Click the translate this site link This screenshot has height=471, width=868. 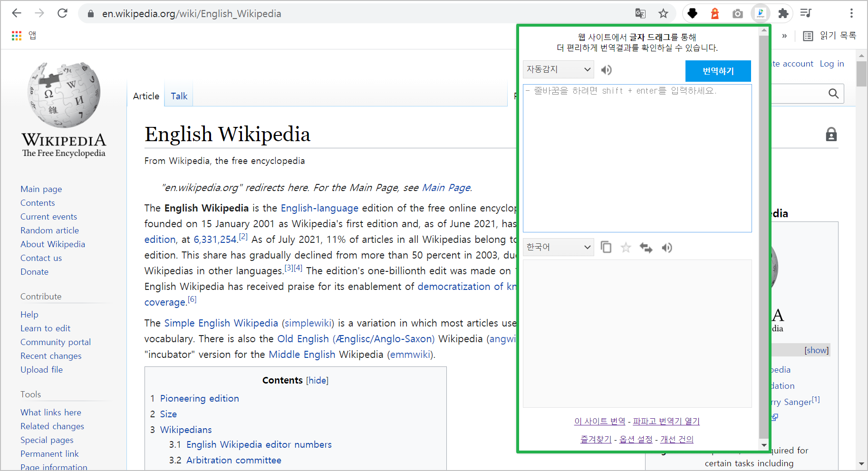click(x=599, y=421)
